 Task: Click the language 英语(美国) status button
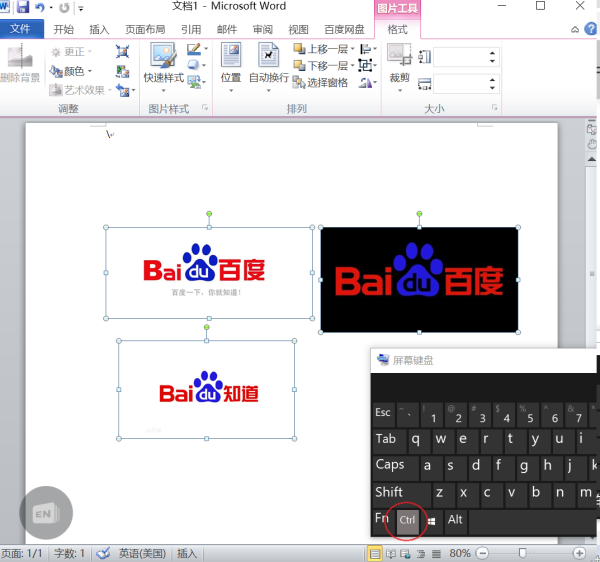[142, 553]
